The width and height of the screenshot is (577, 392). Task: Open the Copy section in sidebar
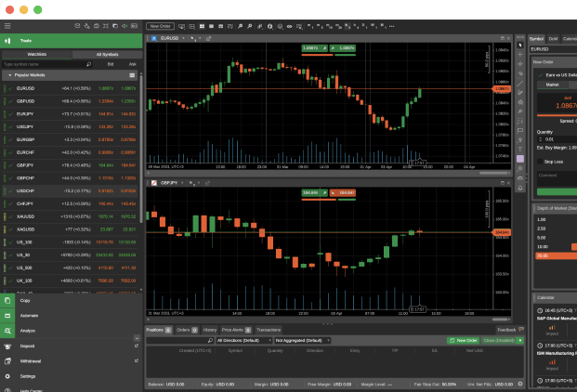pos(8,301)
